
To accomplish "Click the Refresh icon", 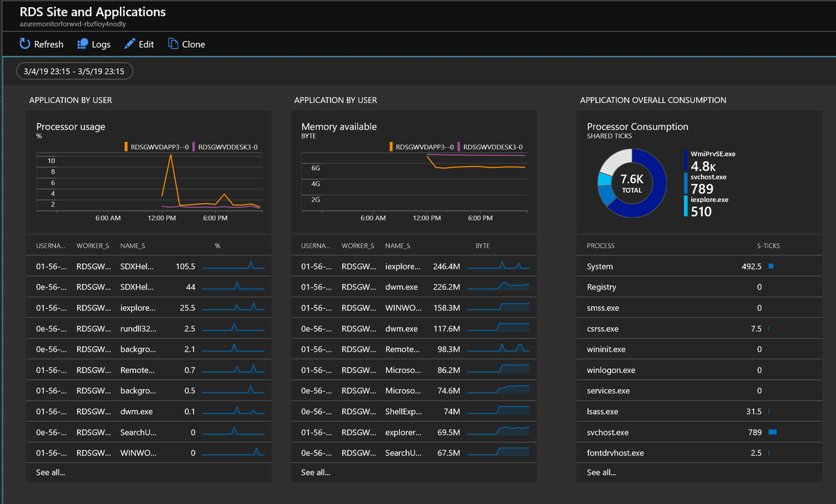I will 24,44.
